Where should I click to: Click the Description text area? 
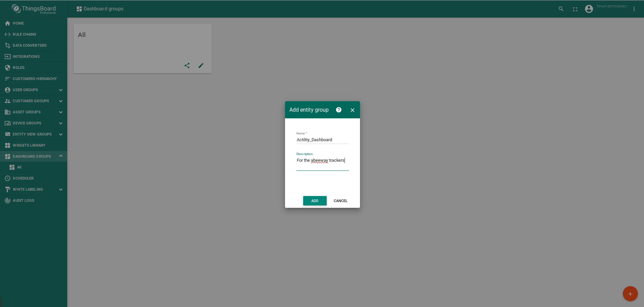click(322, 163)
